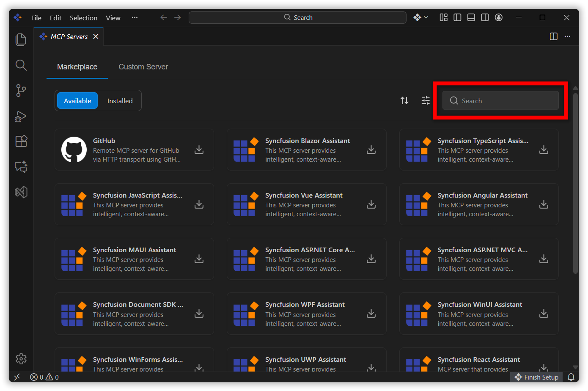
Task: Expand the Copilot dropdown in title bar
Action: (x=421, y=17)
